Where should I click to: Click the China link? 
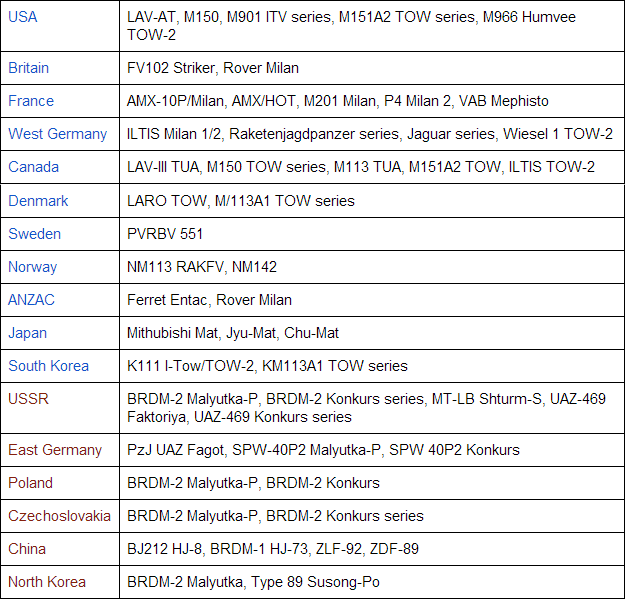[x=27, y=549]
